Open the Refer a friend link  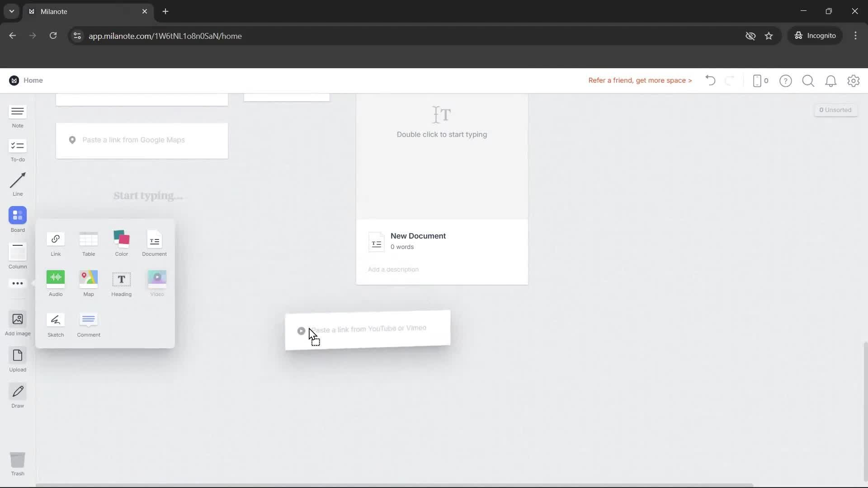pyautogui.click(x=640, y=80)
